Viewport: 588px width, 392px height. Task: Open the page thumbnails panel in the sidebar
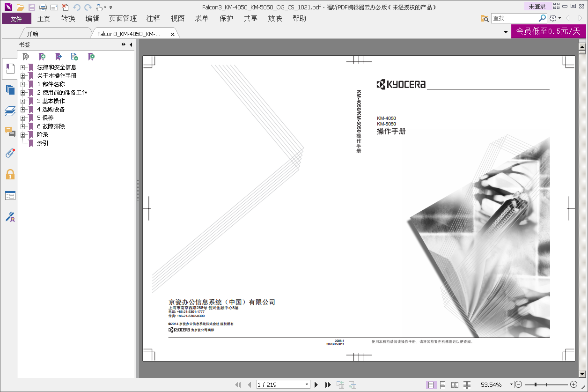[x=10, y=89]
